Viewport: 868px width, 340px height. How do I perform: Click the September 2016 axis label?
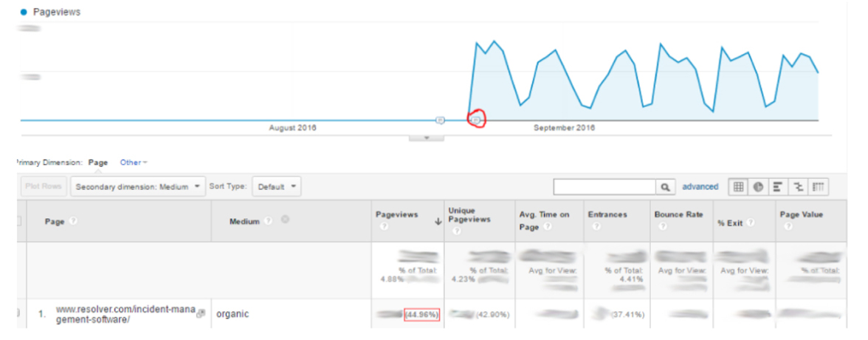coord(564,128)
